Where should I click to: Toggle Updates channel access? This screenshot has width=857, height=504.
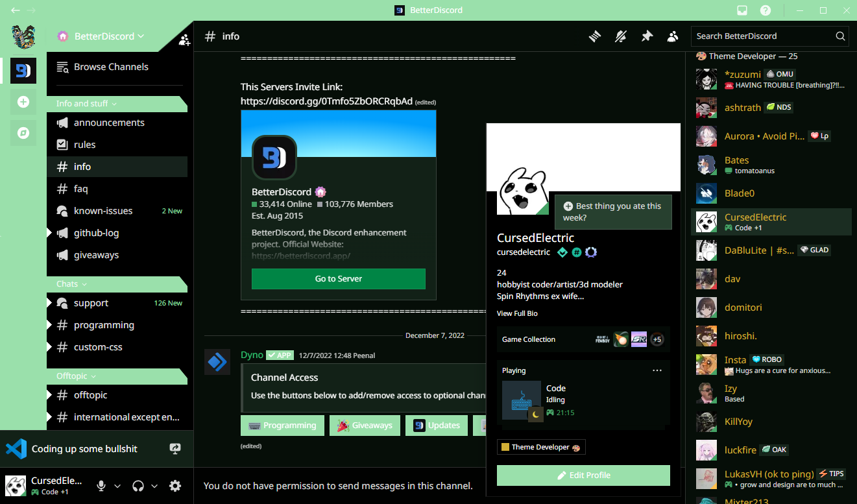[437, 426]
